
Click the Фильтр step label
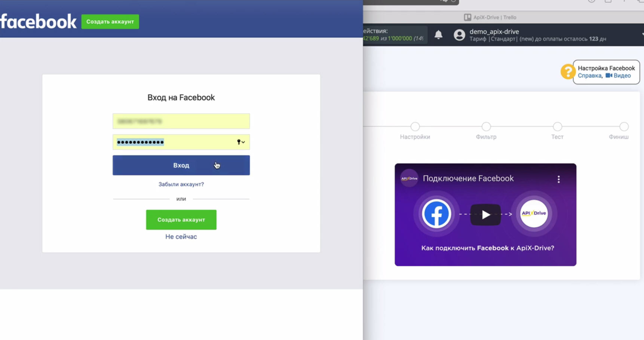click(x=486, y=137)
